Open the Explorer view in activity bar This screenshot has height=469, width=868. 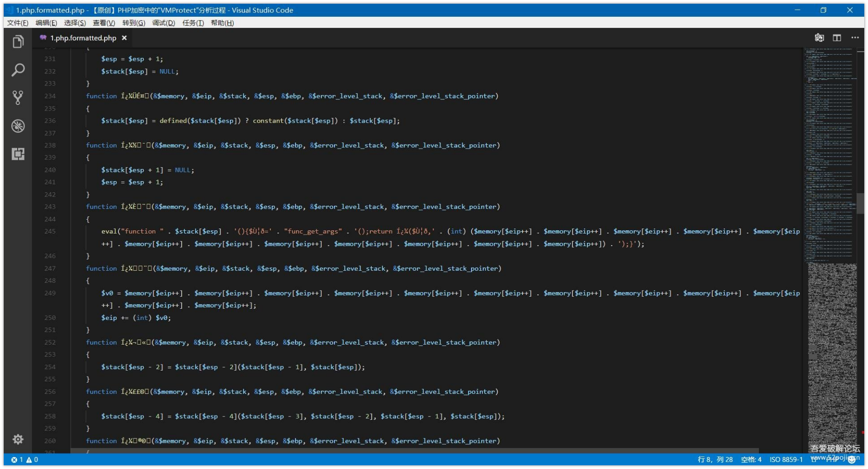tap(18, 42)
